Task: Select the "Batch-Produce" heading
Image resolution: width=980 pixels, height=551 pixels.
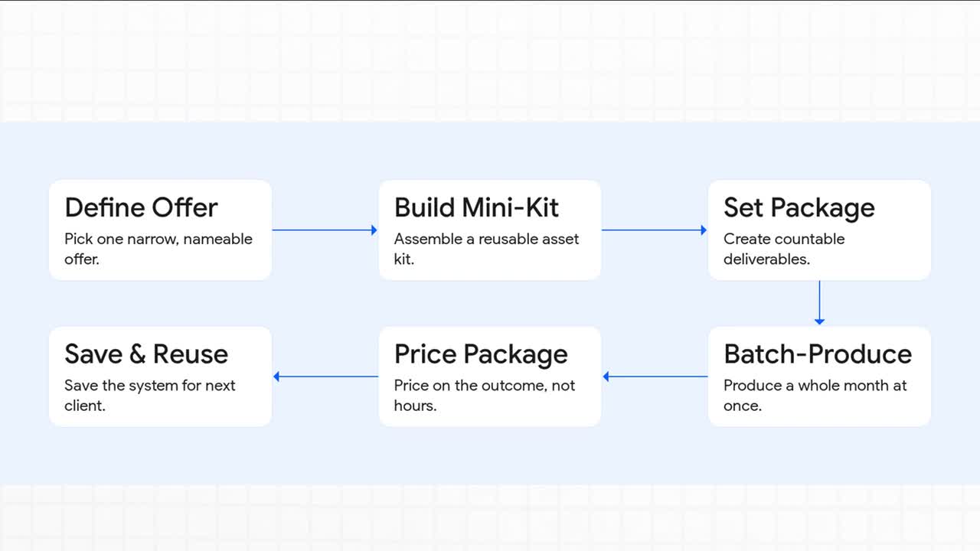Action: [818, 354]
